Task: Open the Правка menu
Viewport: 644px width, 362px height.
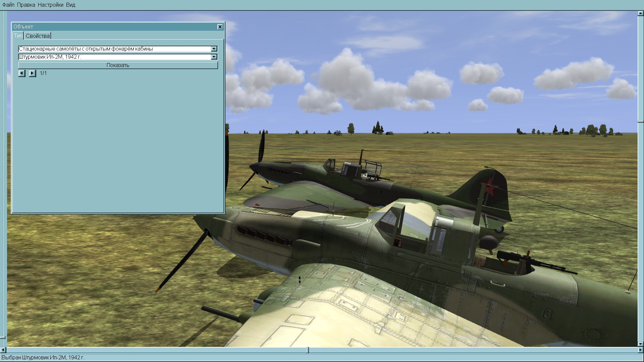Action: (26, 5)
